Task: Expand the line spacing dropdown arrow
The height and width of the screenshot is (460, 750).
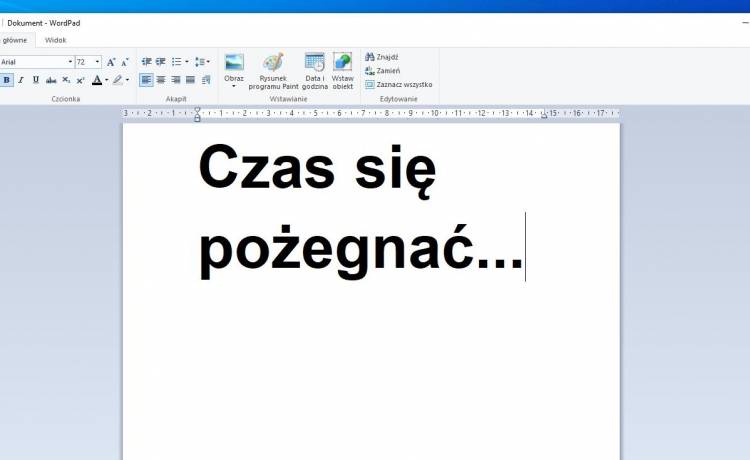Action: coord(208,62)
